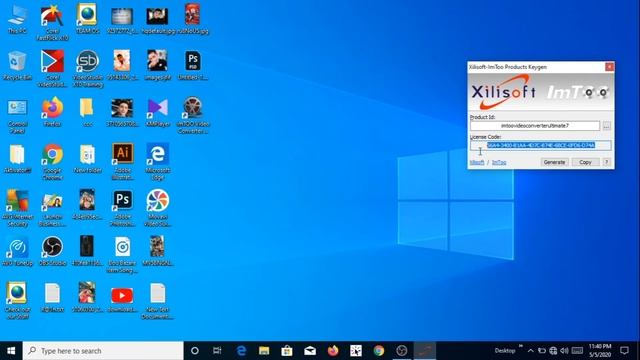Click the License Code text field
Image resolution: width=640 pixels, height=360 pixels.
541,145
